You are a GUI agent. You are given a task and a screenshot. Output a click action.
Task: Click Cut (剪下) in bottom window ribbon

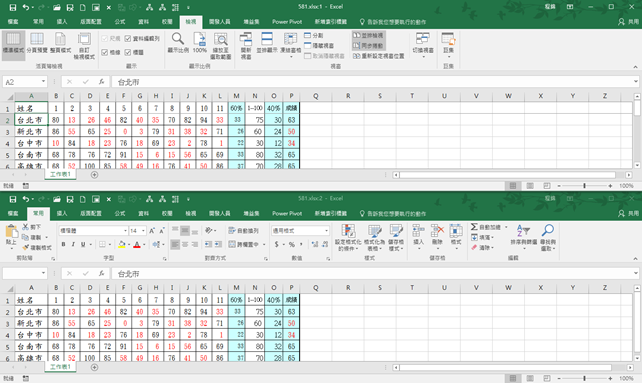pos(32,227)
